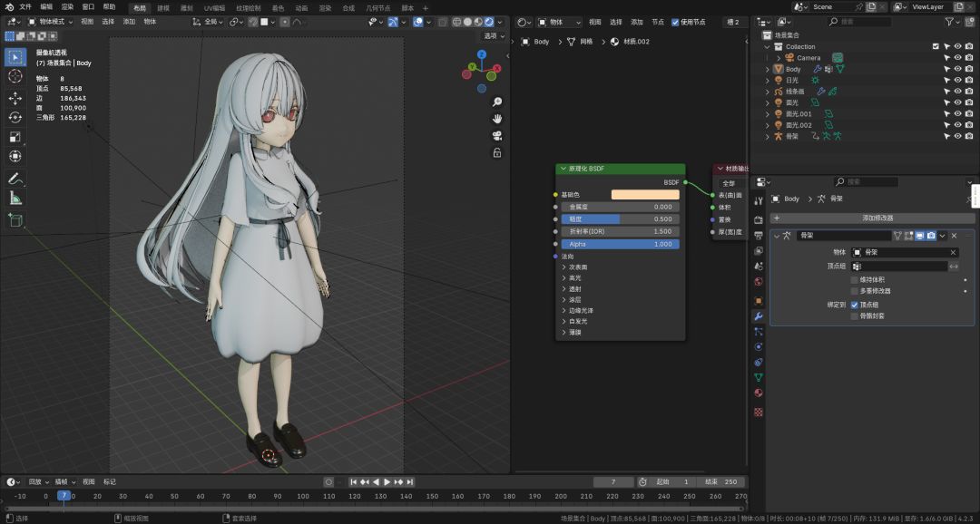The width and height of the screenshot is (980, 524).
Task: Click the zoom magnifier viewport icon
Action: 497,102
